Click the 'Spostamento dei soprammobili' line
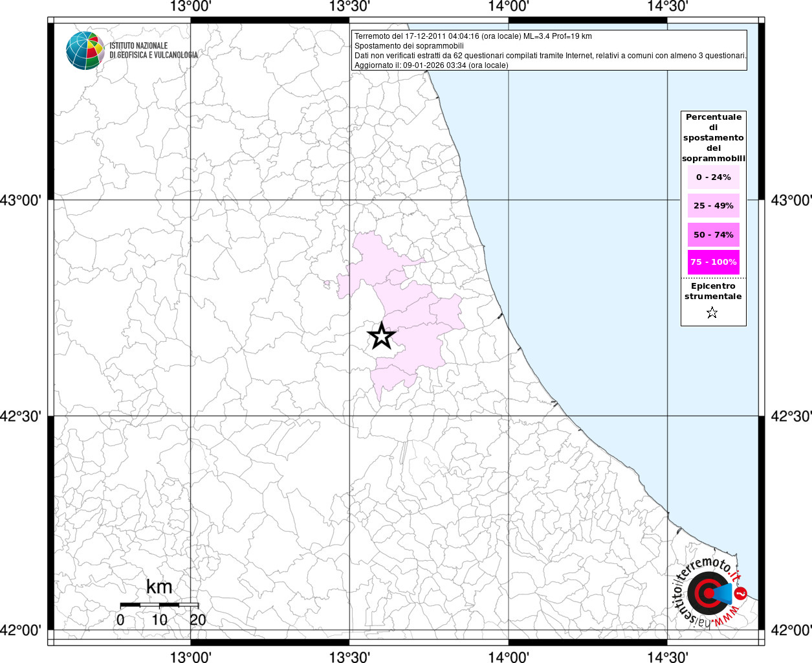This screenshot has height=663, width=812. click(409, 46)
